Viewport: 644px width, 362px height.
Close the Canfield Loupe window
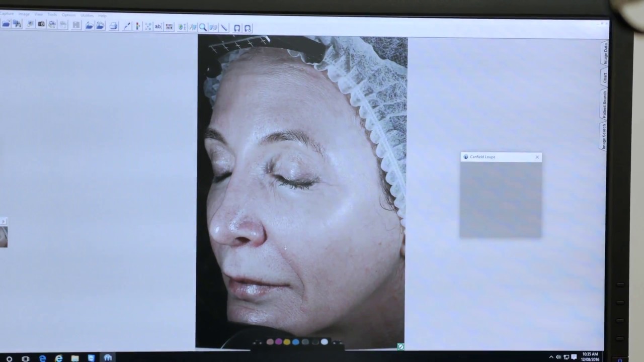537,157
